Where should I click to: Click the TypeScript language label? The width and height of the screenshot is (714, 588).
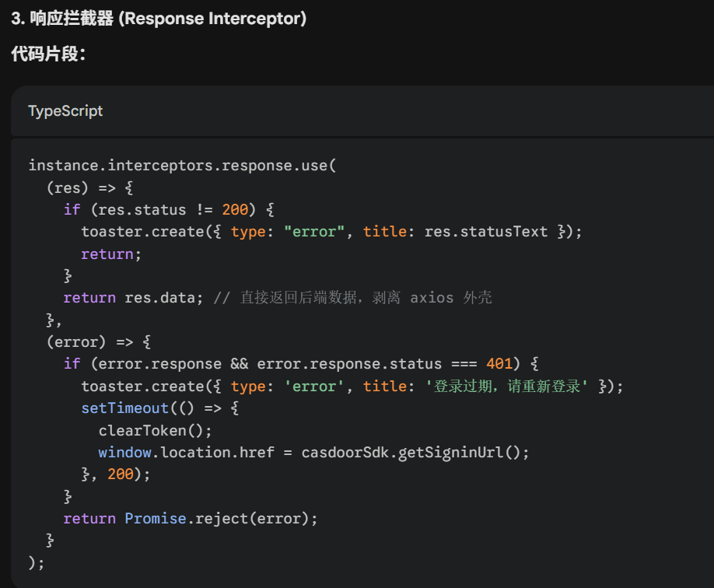65,110
